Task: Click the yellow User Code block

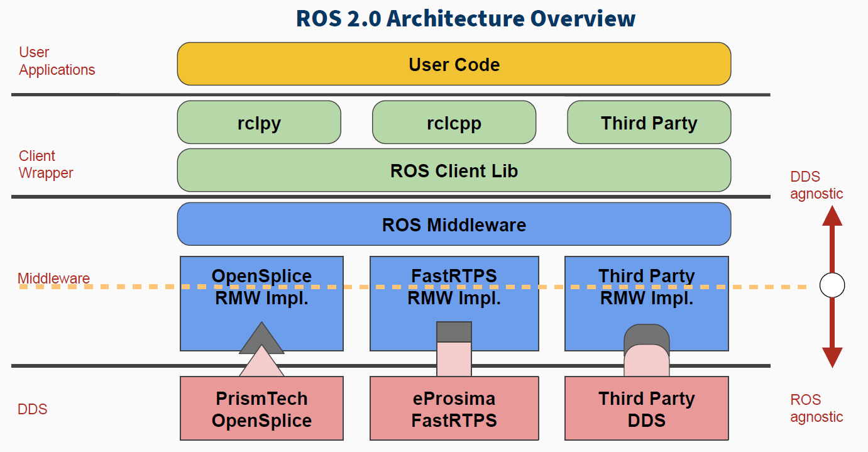Action: click(454, 64)
